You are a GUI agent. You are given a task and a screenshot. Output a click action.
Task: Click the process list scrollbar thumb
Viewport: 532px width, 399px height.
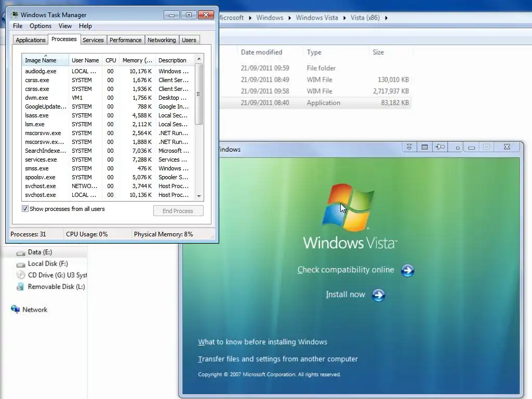coord(199,94)
